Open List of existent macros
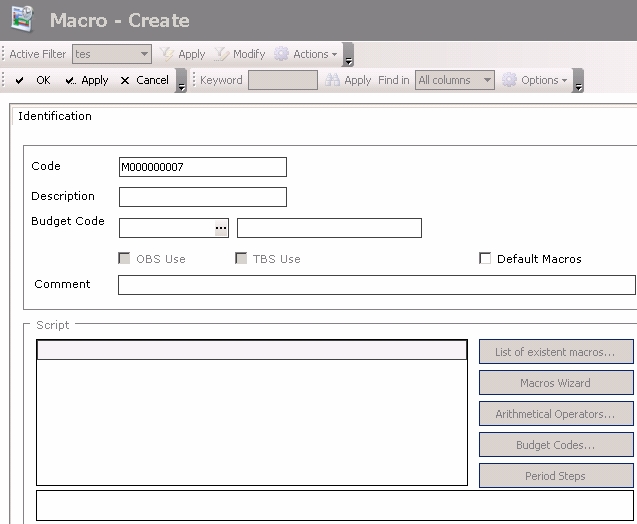Viewport: 637px width, 524px height. point(556,351)
